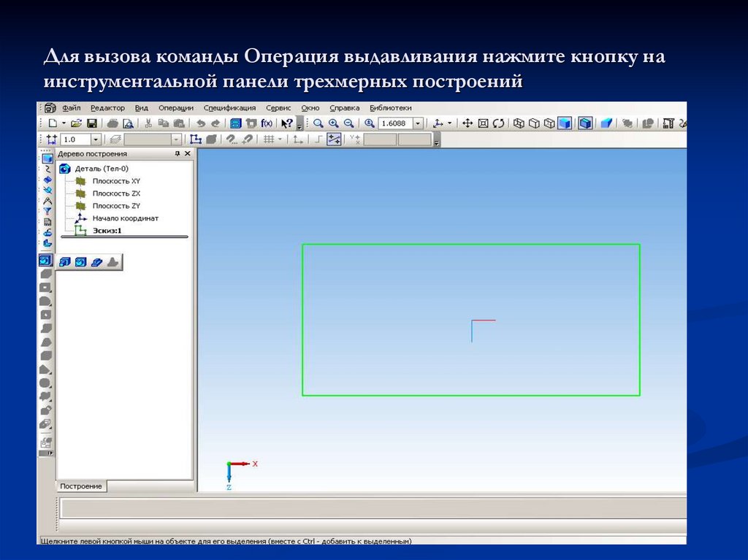Select Плоскость ZY in the build tree
748x560 pixels.
pyautogui.click(x=116, y=206)
